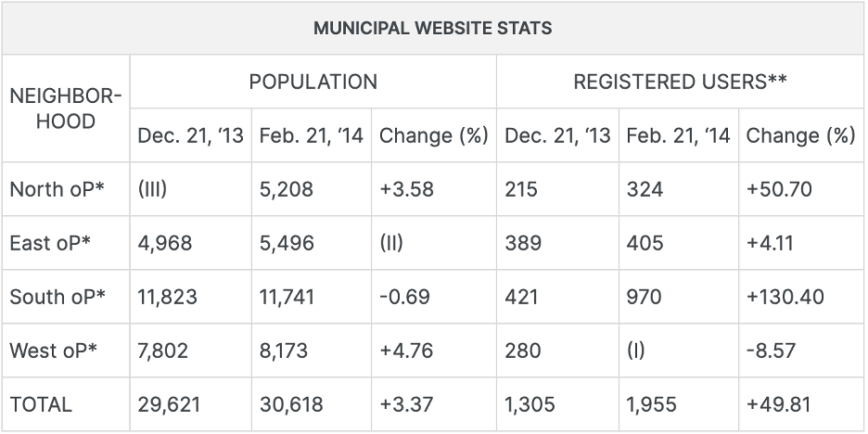
Task: Select the (II) placeholder cell
Action: (x=392, y=243)
